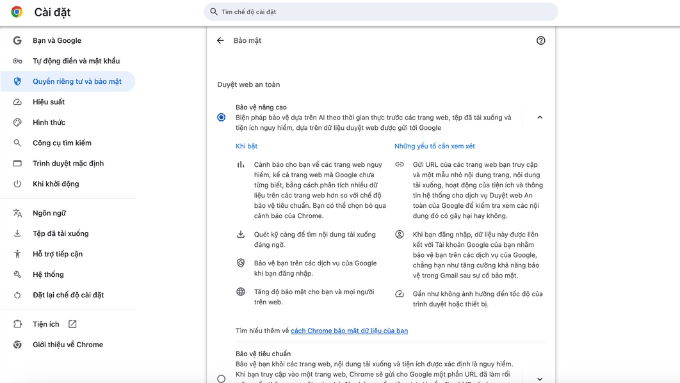Open 'Trình duyệt mặc định' settings
This screenshot has height=383, width=680.
68,164
